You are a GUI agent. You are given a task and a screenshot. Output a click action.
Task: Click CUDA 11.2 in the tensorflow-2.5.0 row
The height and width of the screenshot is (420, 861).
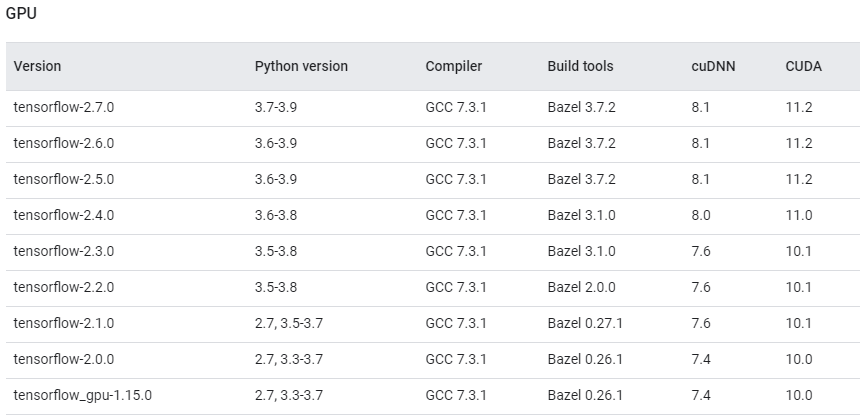[x=799, y=180]
